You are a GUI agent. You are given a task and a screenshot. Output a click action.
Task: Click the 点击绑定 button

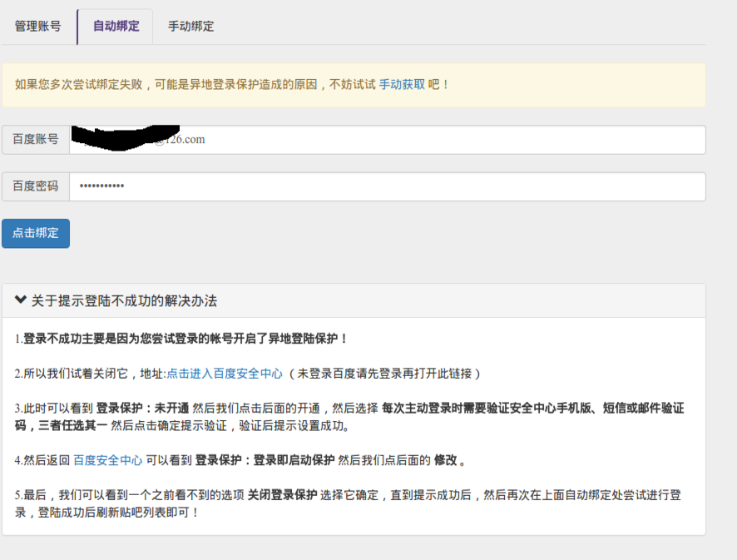pos(36,233)
